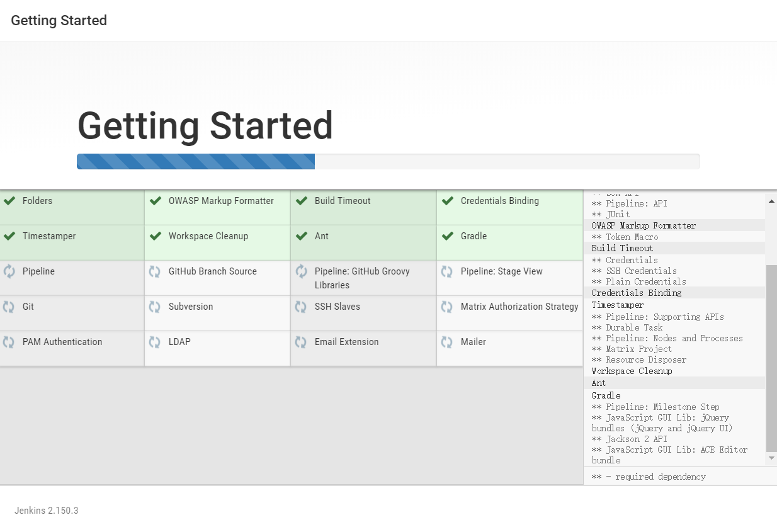Select the Subversion tile label
This screenshot has width=777, height=532.
click(191, 307)
